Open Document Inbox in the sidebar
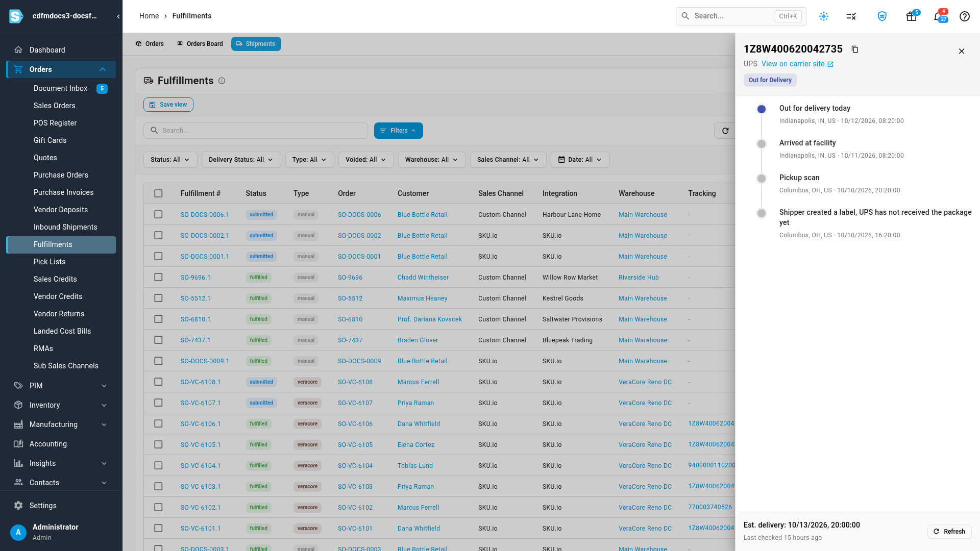The height and width of the screenshot is (551, 980). tap(61, 88)
